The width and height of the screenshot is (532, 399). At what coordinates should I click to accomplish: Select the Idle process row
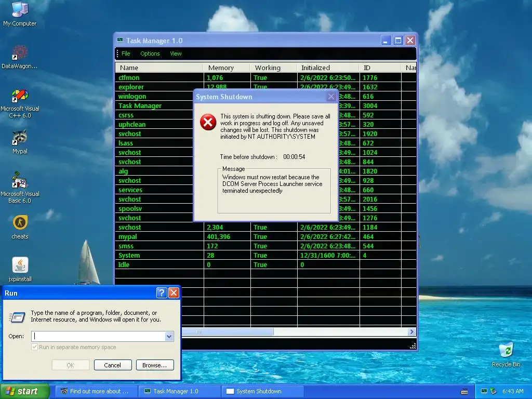(x=265, y=264)
